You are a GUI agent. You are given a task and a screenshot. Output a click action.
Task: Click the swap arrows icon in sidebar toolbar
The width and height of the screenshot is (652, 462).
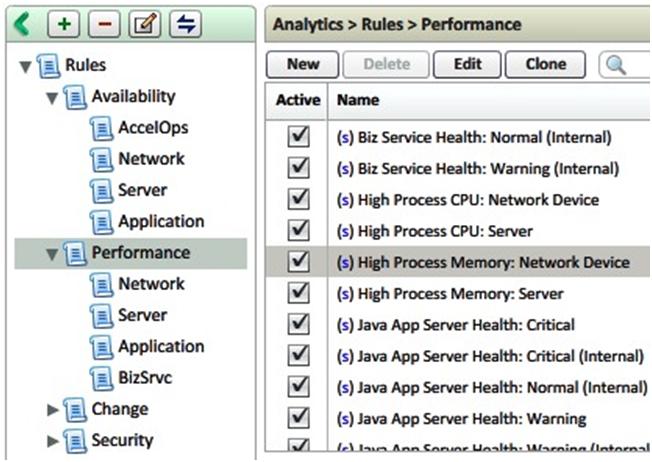tap(187, 23)
